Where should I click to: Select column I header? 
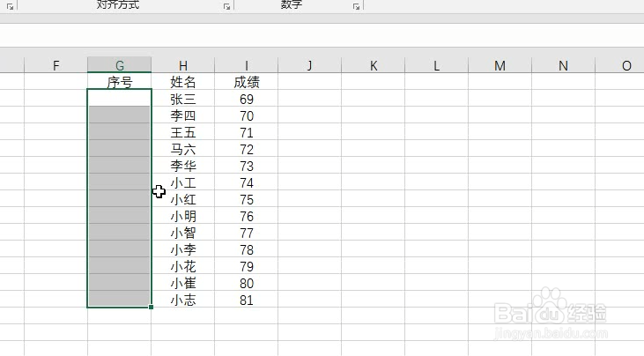tap(247, 65)
